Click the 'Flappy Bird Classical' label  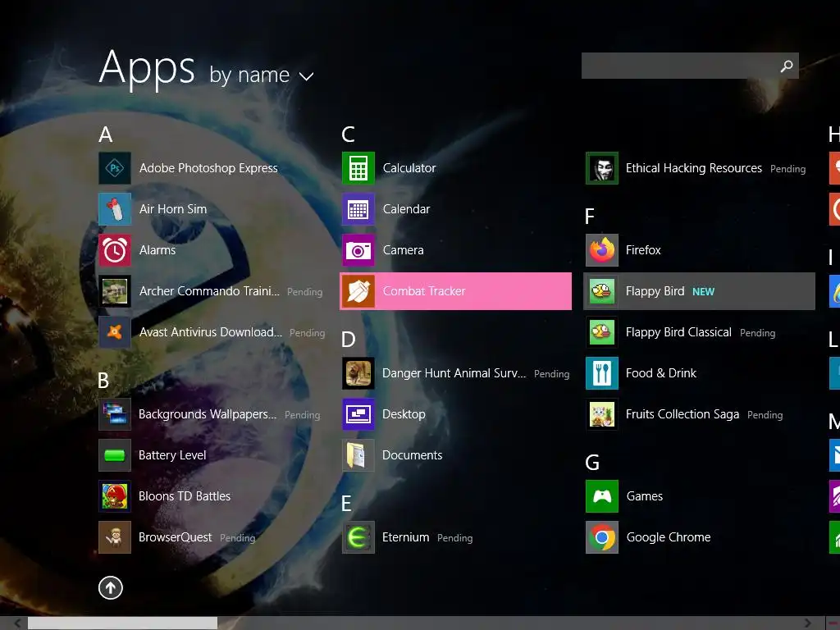point(678,332)
